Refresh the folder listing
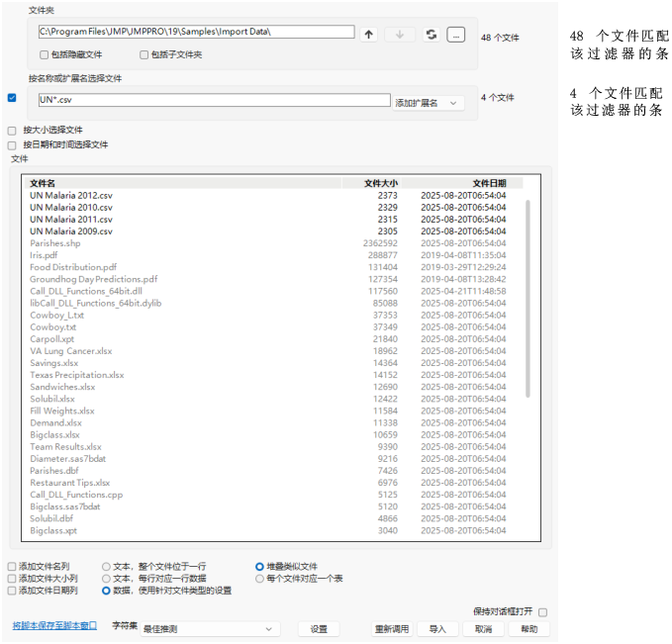The image size is (672, 644). tap(432, 35)
